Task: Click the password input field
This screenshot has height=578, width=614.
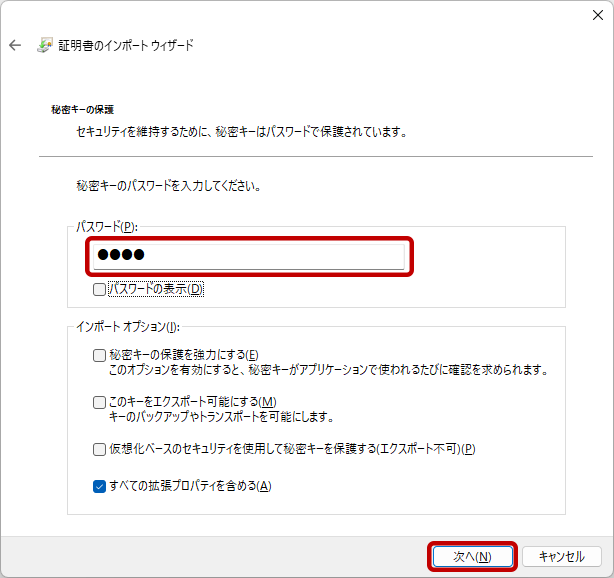Action: tap(248, 256)
